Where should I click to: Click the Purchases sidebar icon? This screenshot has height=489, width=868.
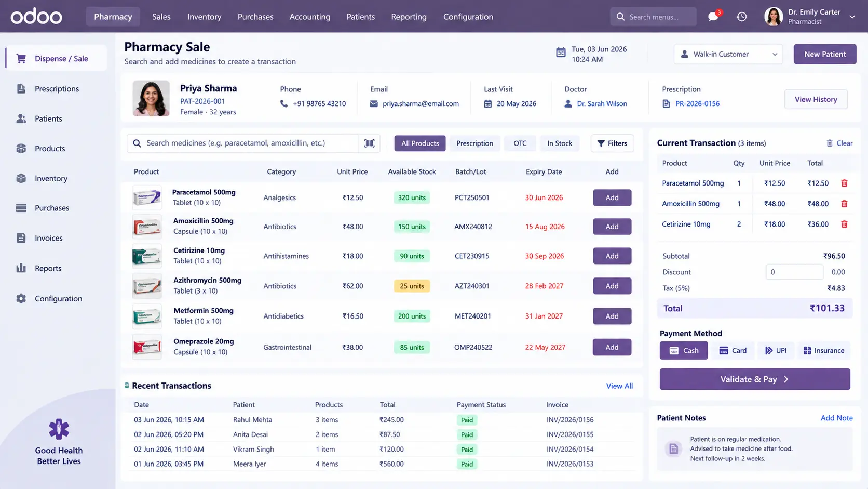pos(21,208)
